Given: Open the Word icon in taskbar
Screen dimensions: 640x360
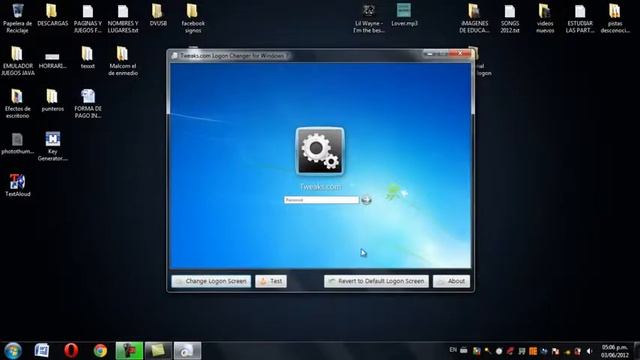Looking at the screenshot, I should tap(42, 351).
